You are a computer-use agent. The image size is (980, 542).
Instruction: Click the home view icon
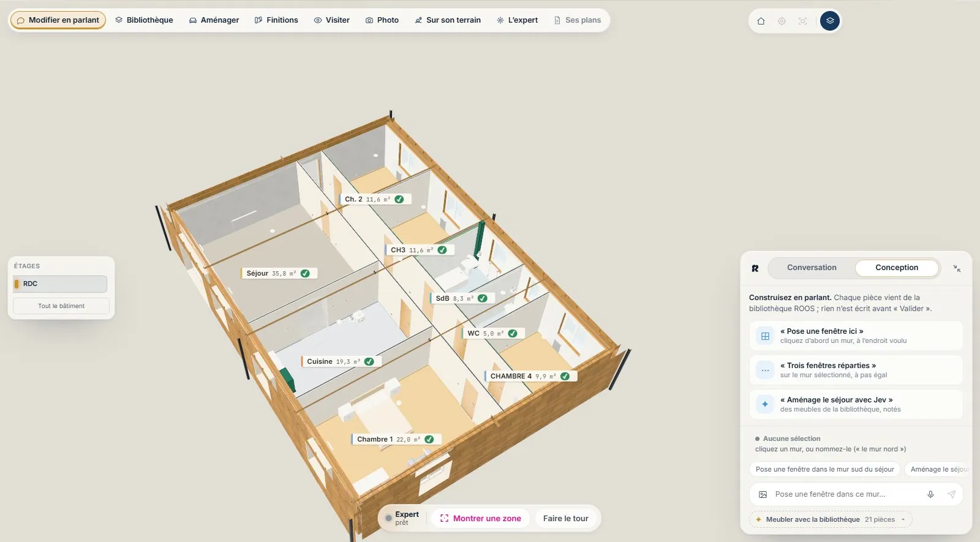(x=761, y=21)
